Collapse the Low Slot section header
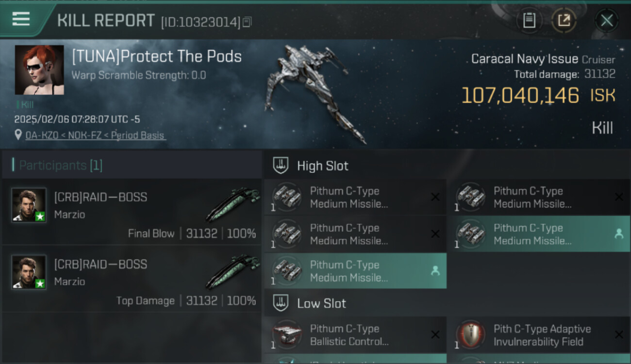 [321, 304]
